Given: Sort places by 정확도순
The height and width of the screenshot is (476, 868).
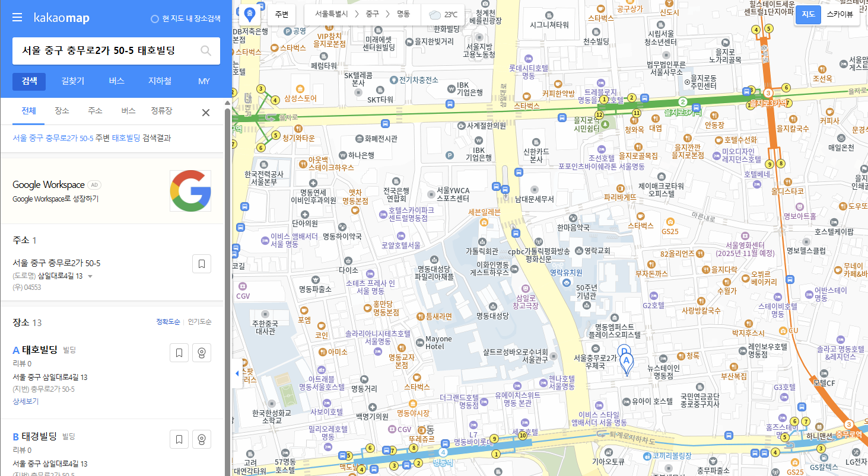Looking at the screenshot, I should tap(168, 322).
